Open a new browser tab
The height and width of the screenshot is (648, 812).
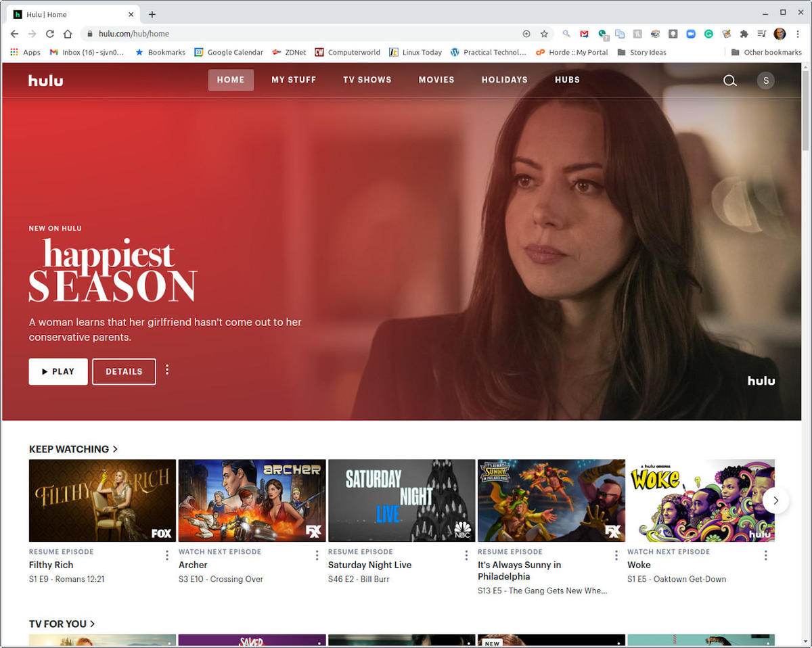pyautogui.click(x=152, y=14)
